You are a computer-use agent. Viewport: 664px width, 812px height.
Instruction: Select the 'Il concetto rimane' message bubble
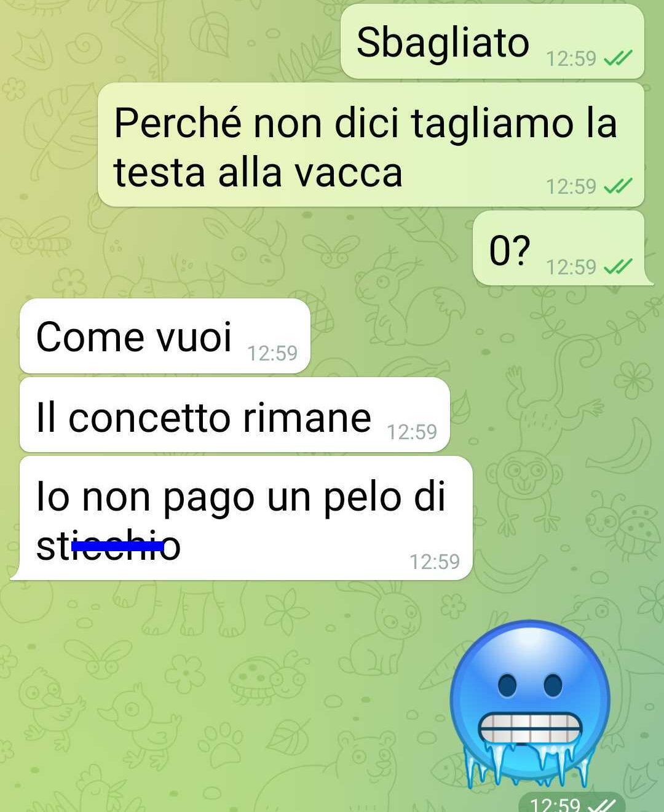click(x=235, y=415)
